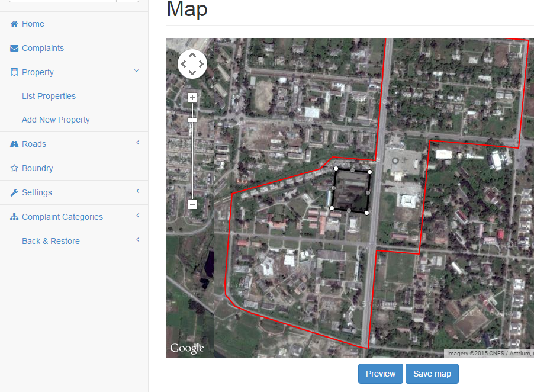534x392 pixels.
Task: Click the Save map button
Action: (432, 374)
